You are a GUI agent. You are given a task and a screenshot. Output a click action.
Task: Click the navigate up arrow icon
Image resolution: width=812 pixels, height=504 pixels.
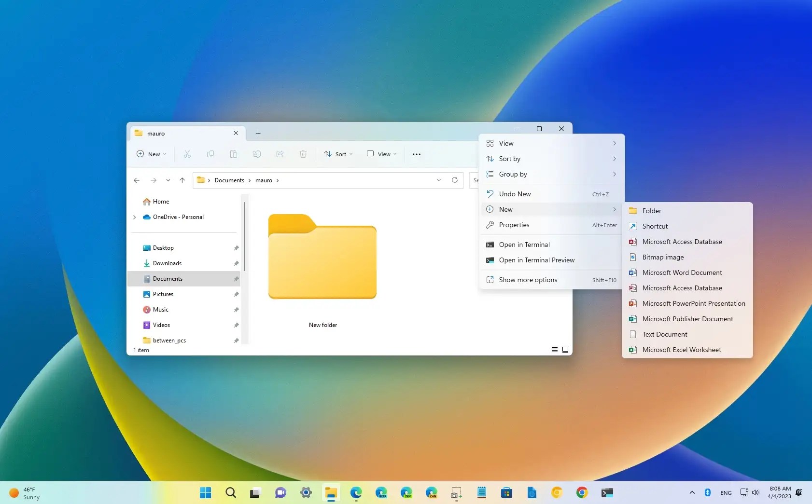coord(182,180)
